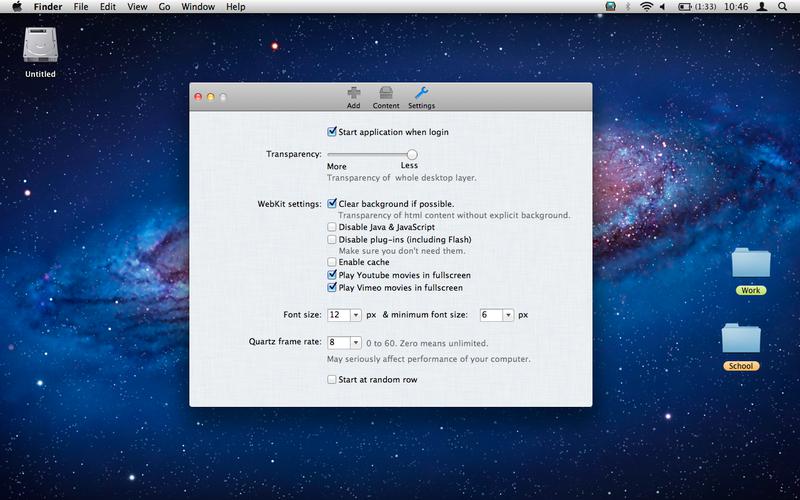The width and height of the screenshot is (800, 500).
Task: Click the 'WebKit settings:' label
Action: pyautogui.click(x=289, y=204)
